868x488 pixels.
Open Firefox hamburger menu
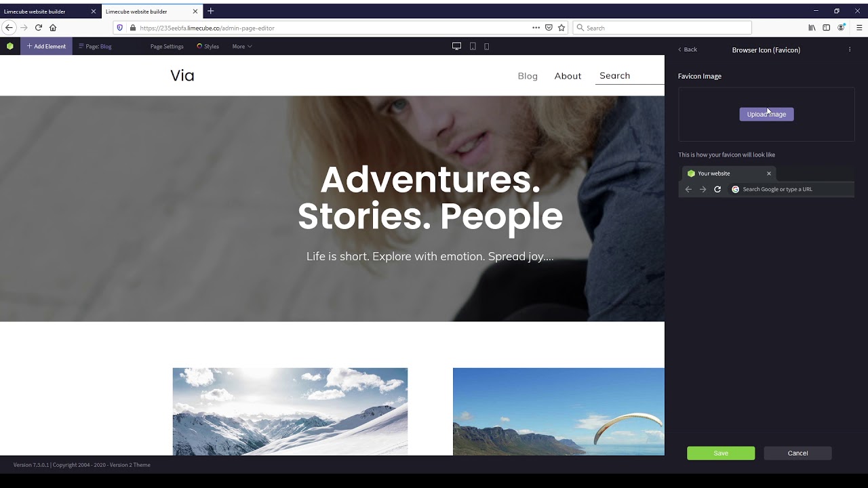tap(859, 28)
